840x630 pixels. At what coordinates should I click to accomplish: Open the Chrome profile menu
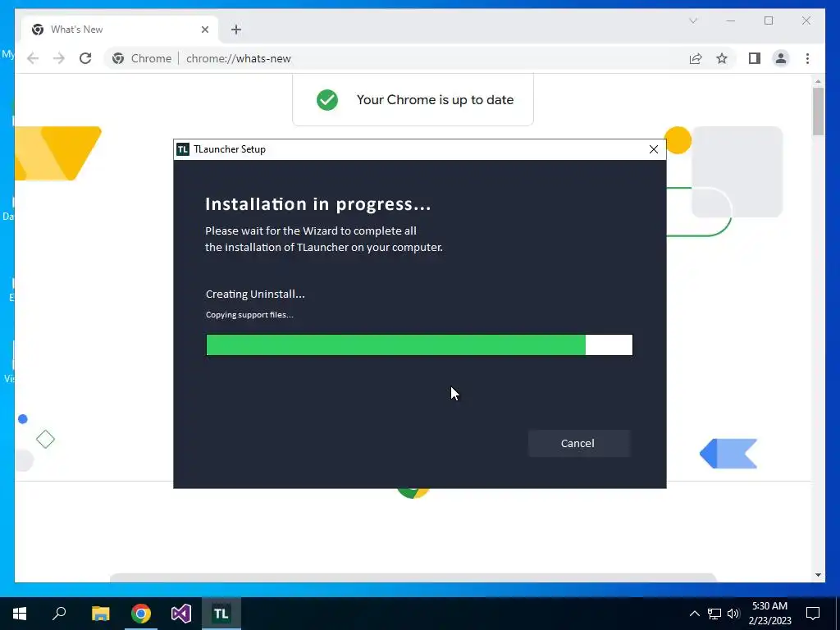[x=781, y=58]
